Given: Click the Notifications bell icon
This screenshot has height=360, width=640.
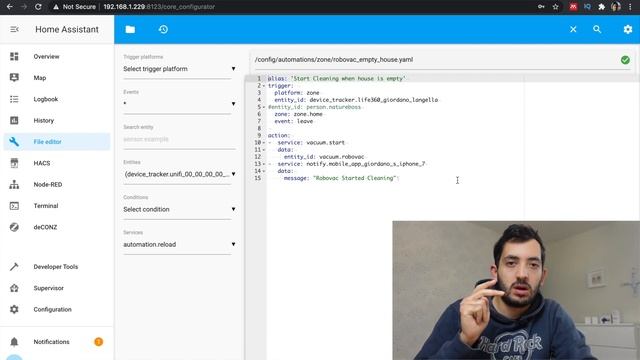Looking at the screenshot, I should [14, 342].
